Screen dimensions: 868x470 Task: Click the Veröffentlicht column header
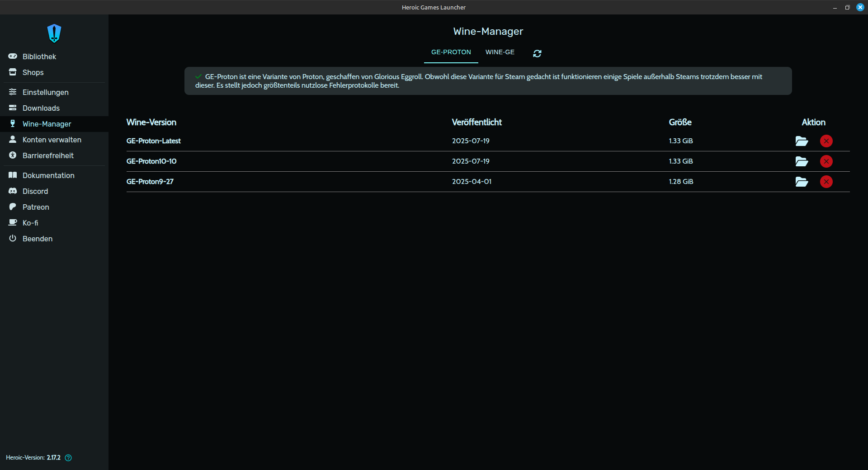pos(477,122)
